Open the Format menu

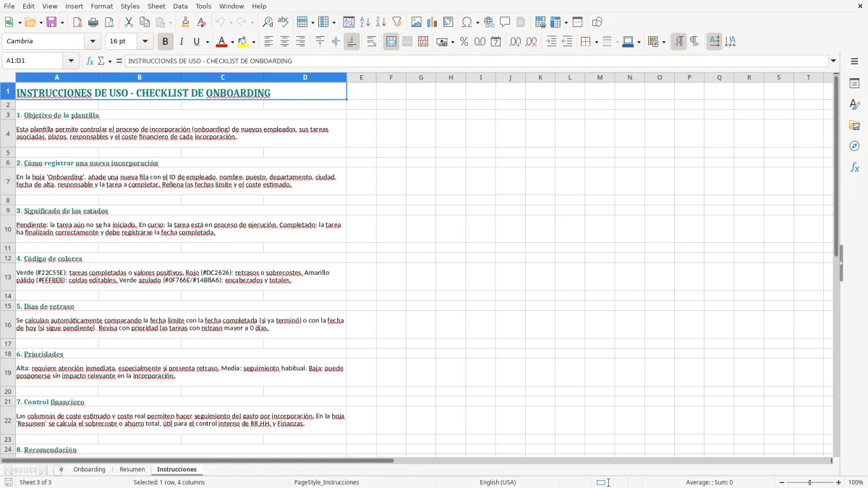(x=101, y=6)
